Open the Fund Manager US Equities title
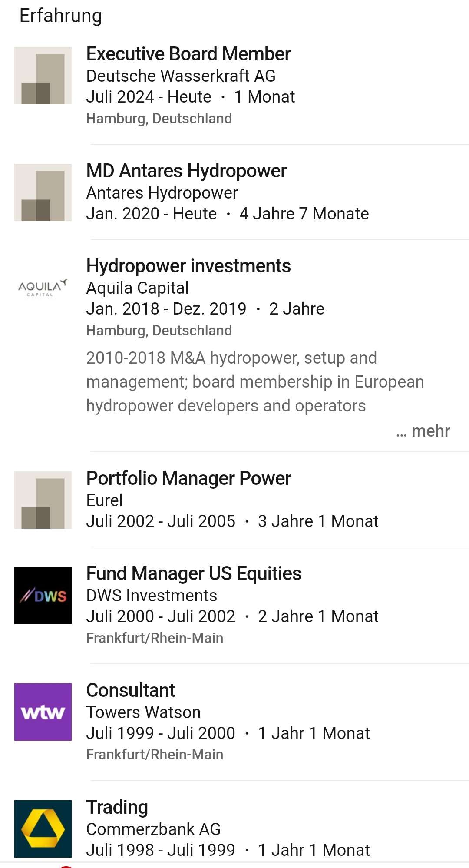This screenshot has height=868, width=469. 194,574
